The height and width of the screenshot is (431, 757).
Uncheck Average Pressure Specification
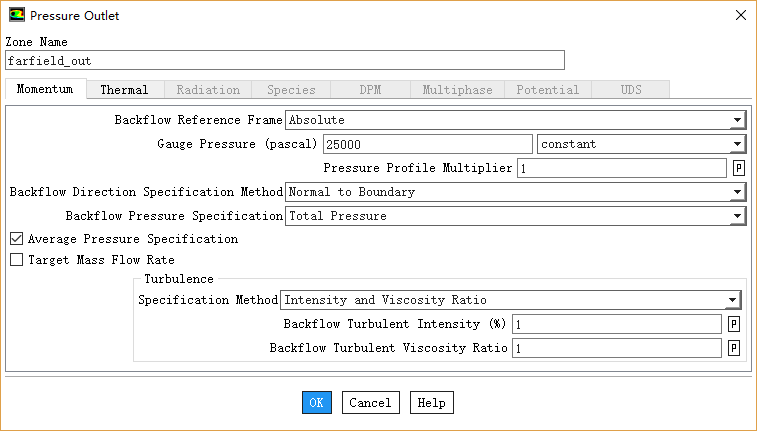pos(16,239)
